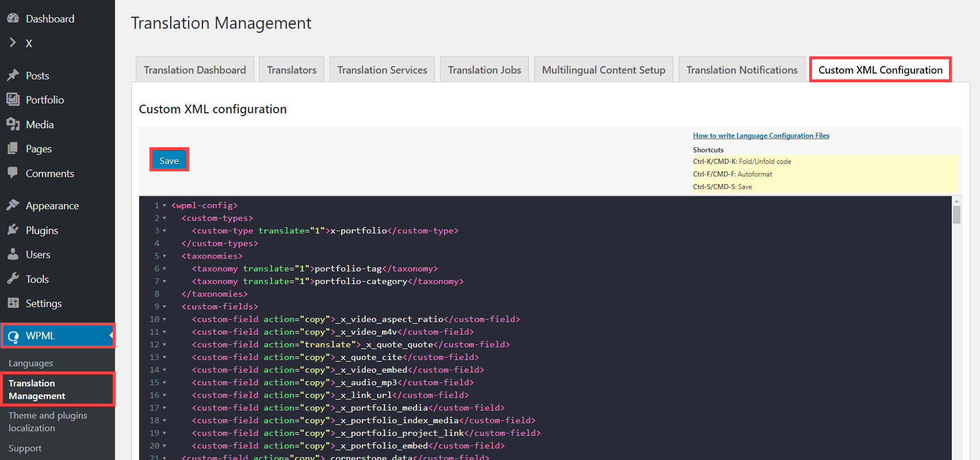980x460 pixels.
Task: Click the Users person icon
Action: [x=13, y=254]
